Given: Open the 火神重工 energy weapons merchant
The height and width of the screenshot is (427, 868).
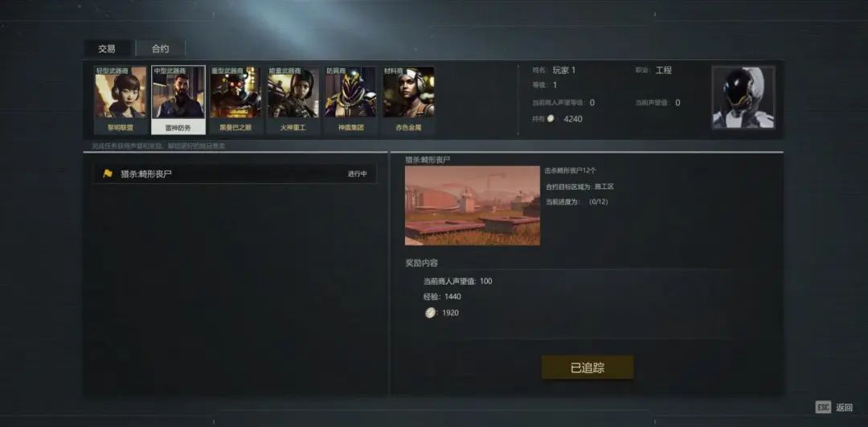Looking at the screenshot, I should point(293,100).
